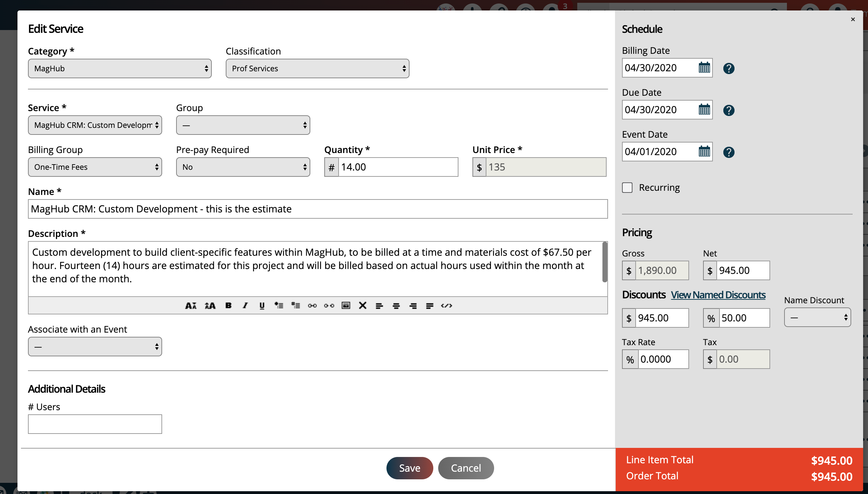The width and height of the screenshot is (868, 494).
Task: Click the description area scrollbar
Action: pos(605,262)
